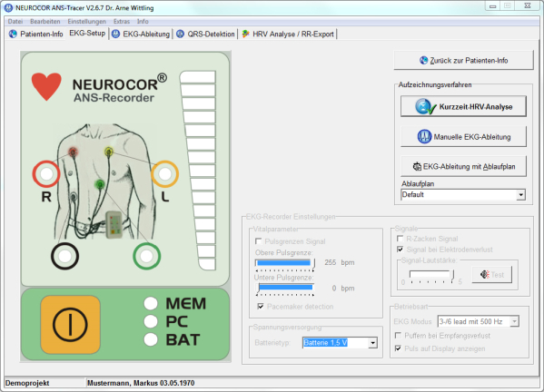This screenshot has height=392, width=544.
Task: Click Mustermann, Markus patient status entry
Action: (x=141, y=383)
